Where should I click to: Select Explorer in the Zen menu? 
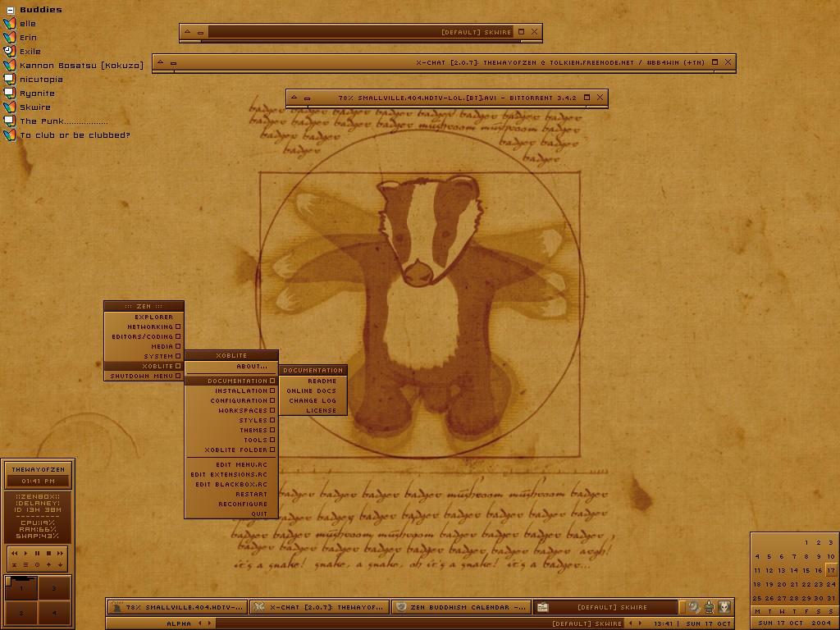(144, 317)
